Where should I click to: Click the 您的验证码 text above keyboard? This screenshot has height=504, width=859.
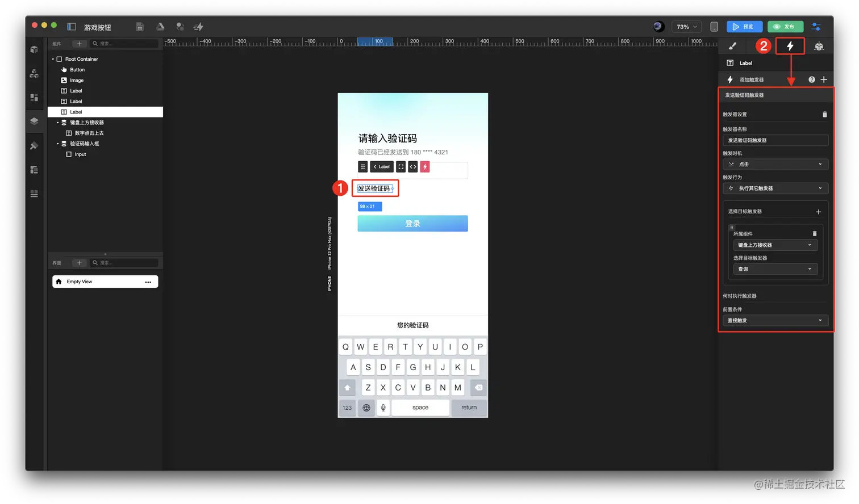413,325
